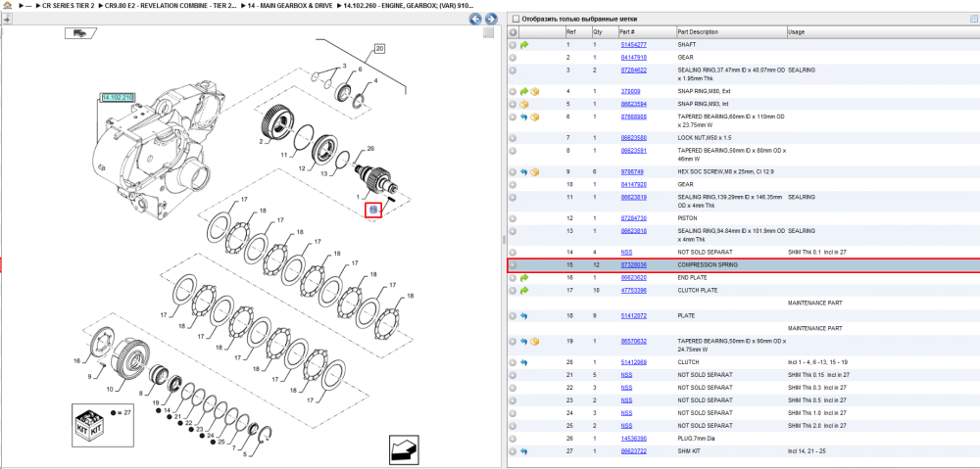Click the package icon in HEX SOC SCREW row
Viewport: 980px width, 469px height.
pyautogui.click(x=535, y=171)
